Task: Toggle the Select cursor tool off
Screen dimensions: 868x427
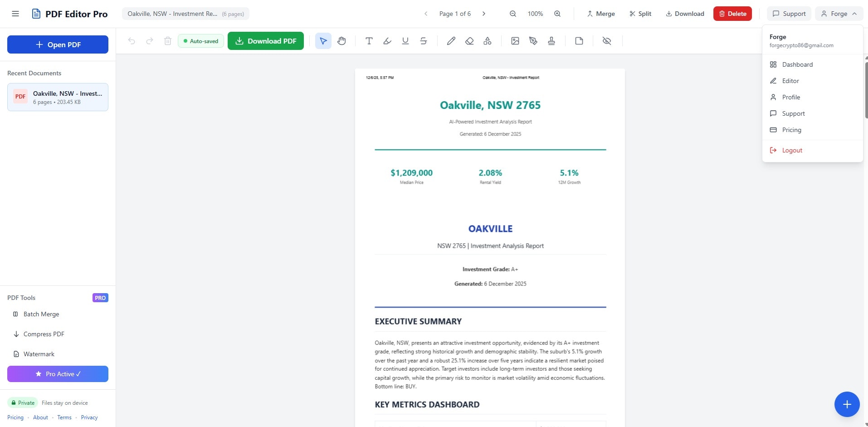Action: click(x=323, y=41)
